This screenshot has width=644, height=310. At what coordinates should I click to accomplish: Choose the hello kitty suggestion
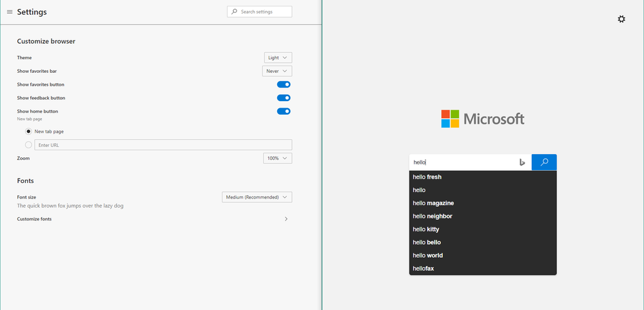click(x=483, y=229)
